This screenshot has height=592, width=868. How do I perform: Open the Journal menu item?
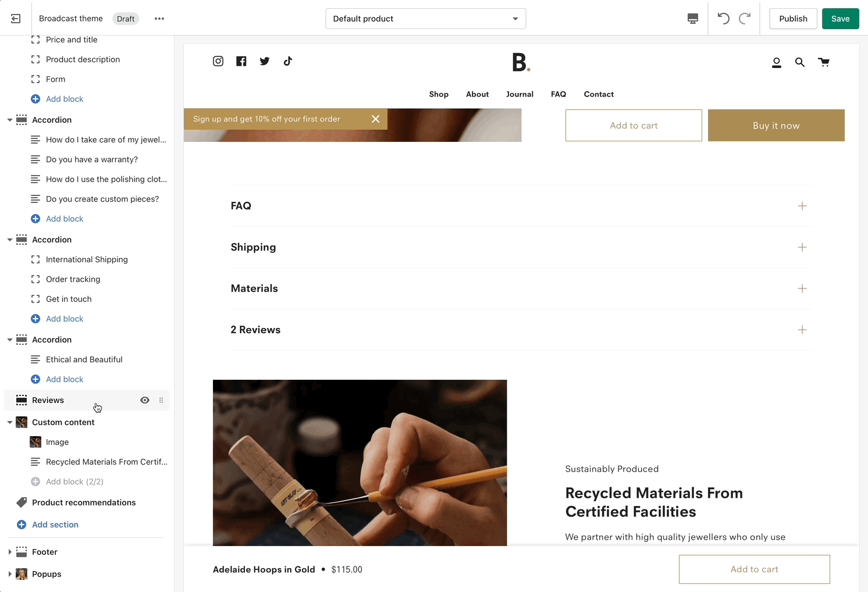point(520,94)
